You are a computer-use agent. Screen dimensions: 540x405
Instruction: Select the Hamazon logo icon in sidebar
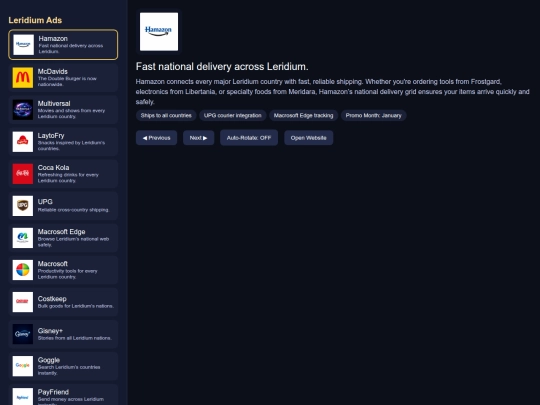[23, 45]
